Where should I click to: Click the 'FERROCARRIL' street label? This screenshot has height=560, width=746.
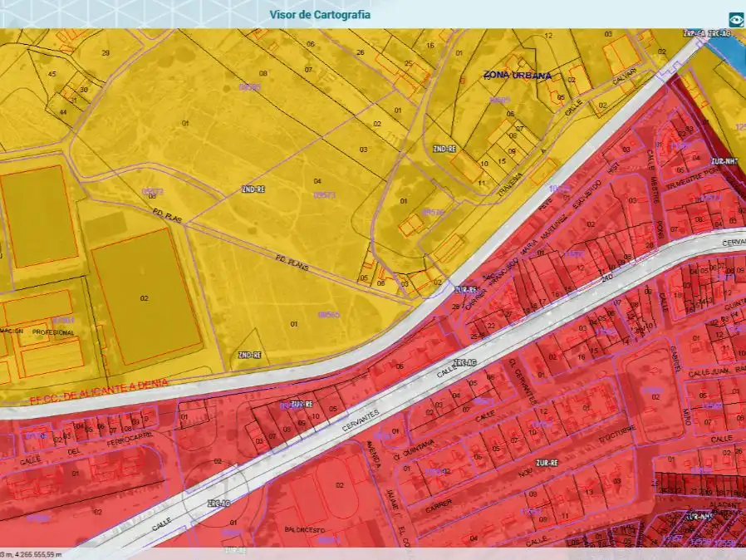click(x=130, y=440)
